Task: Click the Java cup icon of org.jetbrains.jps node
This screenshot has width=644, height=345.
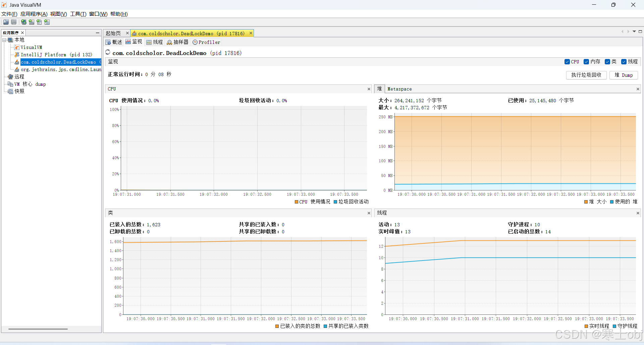Action: 17,69
